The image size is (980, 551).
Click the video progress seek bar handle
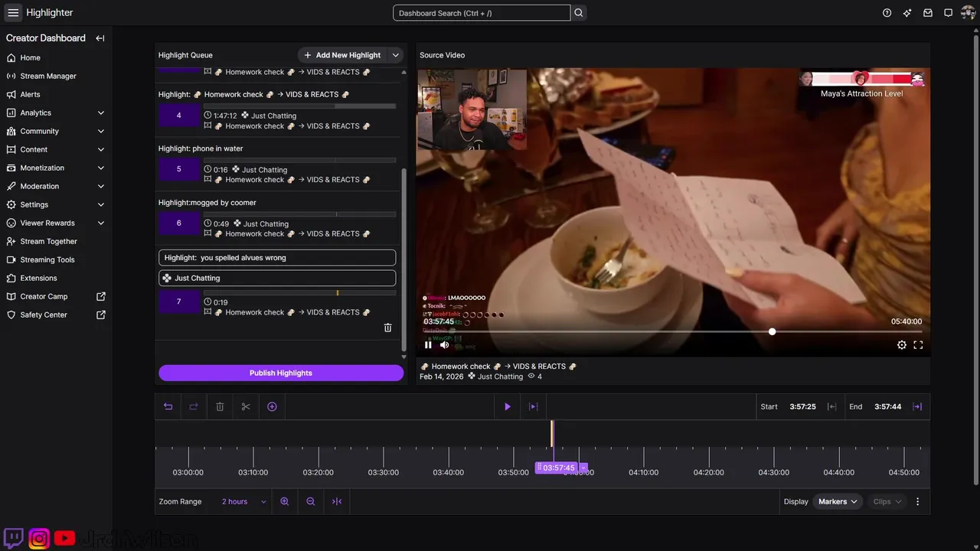[x=772, y=331]
